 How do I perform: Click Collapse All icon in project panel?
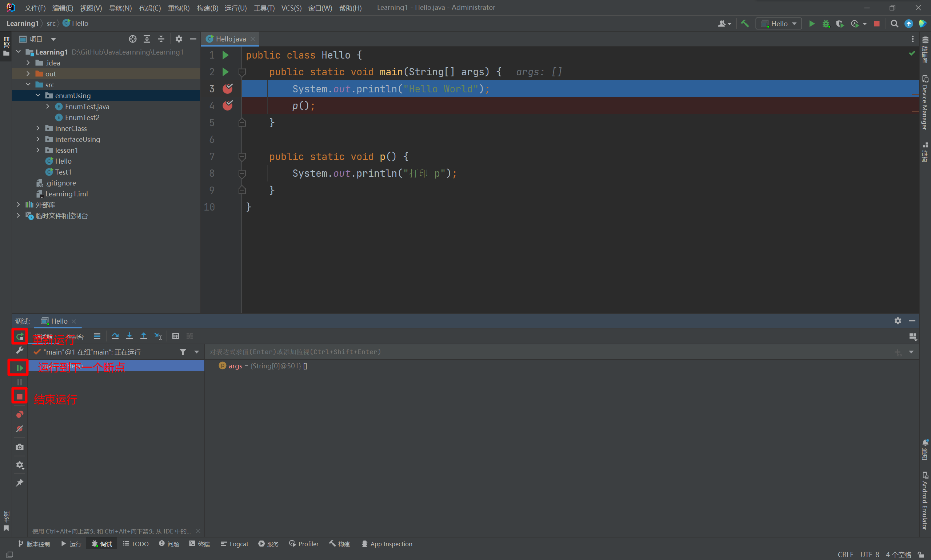coord(161,39)
